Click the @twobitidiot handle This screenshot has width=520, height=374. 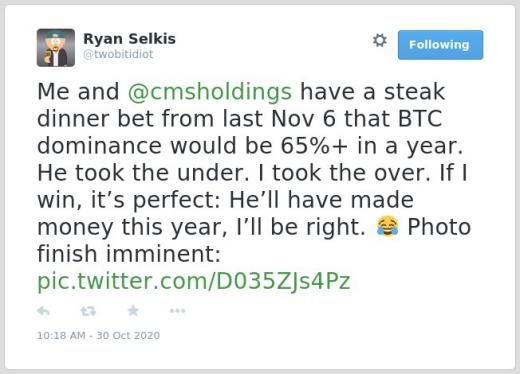(118, 54)
